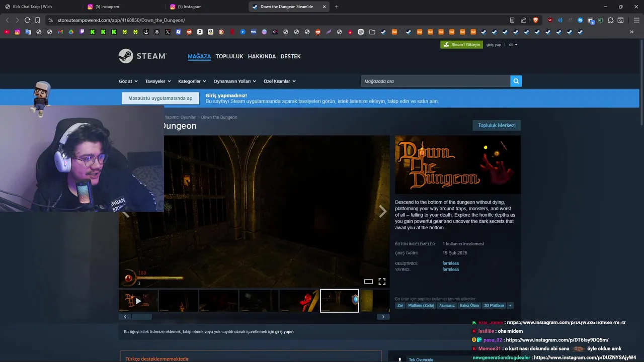The height and width of the screenshot is (362, 644).
Task: Select the Zor tag
Action: 400,305
